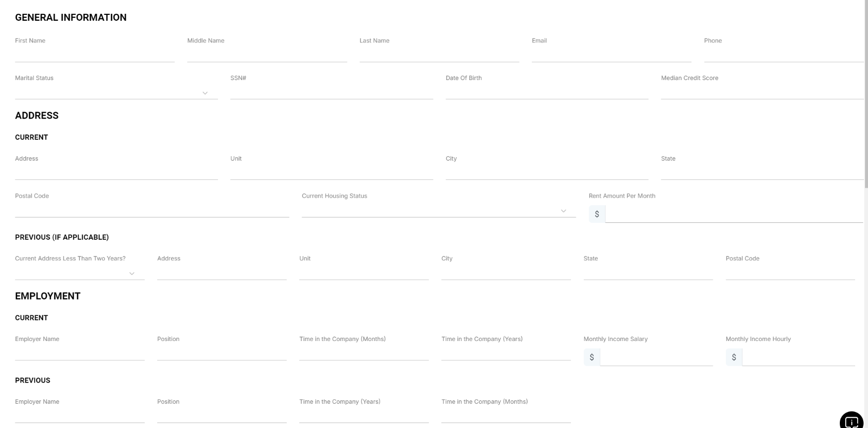Select the previous Unit field
The image size is (868, 428).
pyautogui.click(x=364, y=273)
